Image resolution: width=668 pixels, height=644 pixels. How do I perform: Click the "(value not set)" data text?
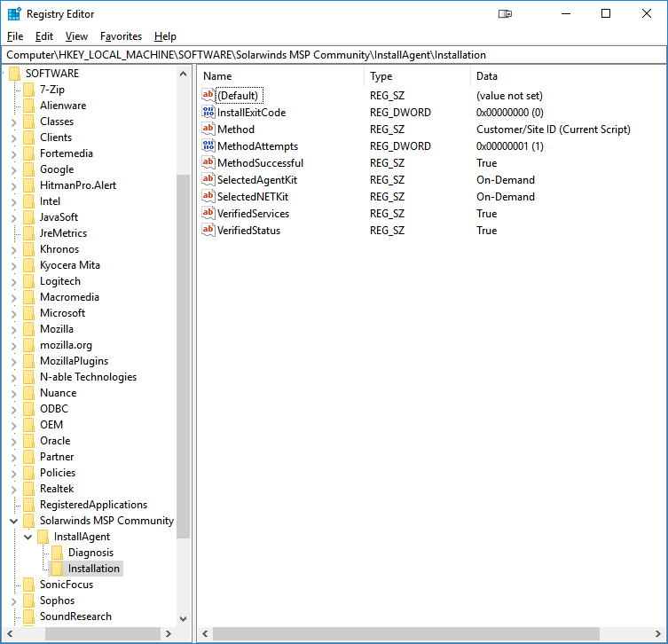[x=509, y=96]
